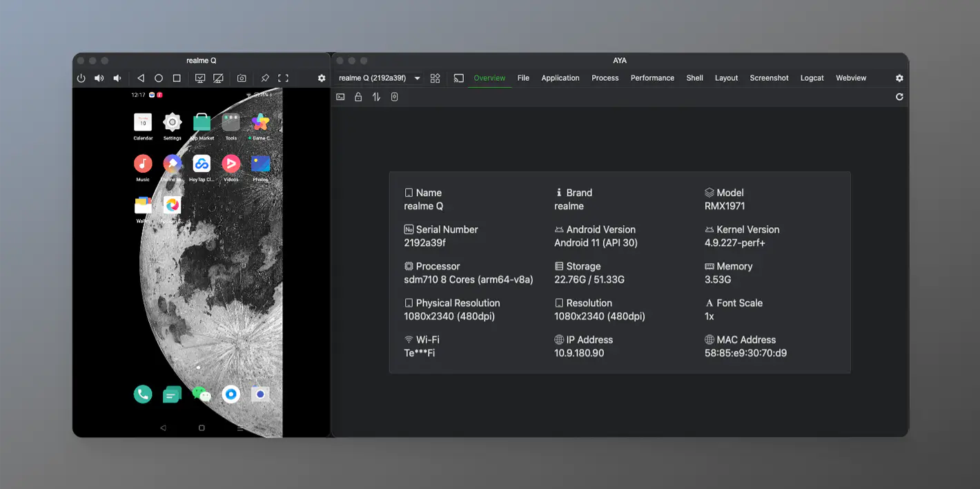Click the processor value sdm710 8 Cores

469,279
